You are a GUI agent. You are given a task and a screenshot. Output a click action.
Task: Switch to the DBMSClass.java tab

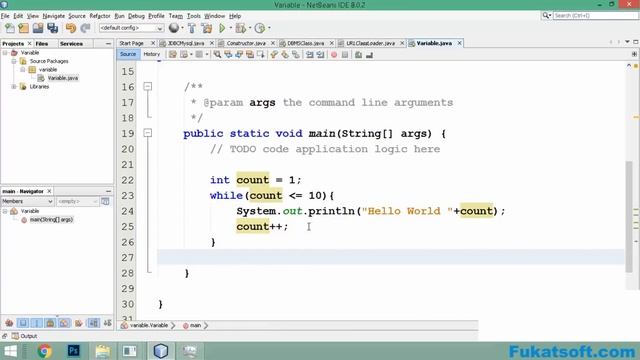pos(306,43)
